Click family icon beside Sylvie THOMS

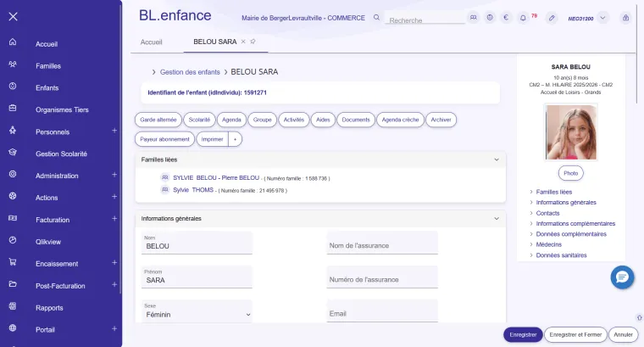pyautogui.click(x=164, y=190)
